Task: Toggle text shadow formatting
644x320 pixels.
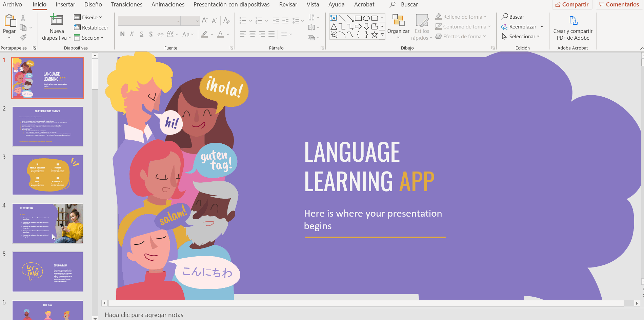Action: point(150,34)
